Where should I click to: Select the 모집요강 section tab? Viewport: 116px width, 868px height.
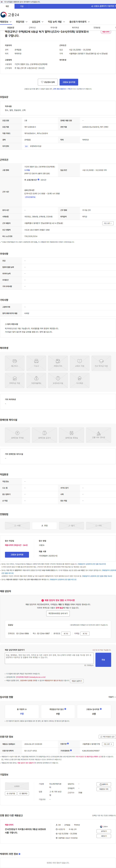[11, 28]
